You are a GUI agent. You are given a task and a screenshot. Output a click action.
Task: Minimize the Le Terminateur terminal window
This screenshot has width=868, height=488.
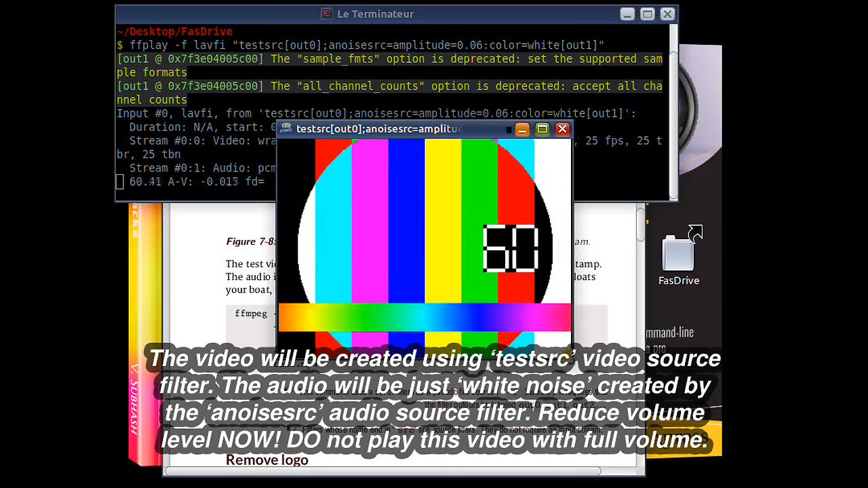pyautogui.click(x=627, y=14)
